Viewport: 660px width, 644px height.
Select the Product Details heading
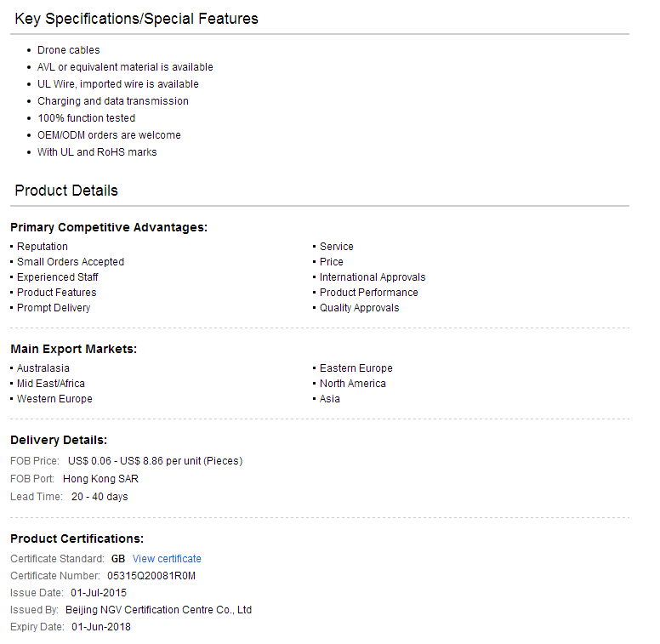(66, 191)
